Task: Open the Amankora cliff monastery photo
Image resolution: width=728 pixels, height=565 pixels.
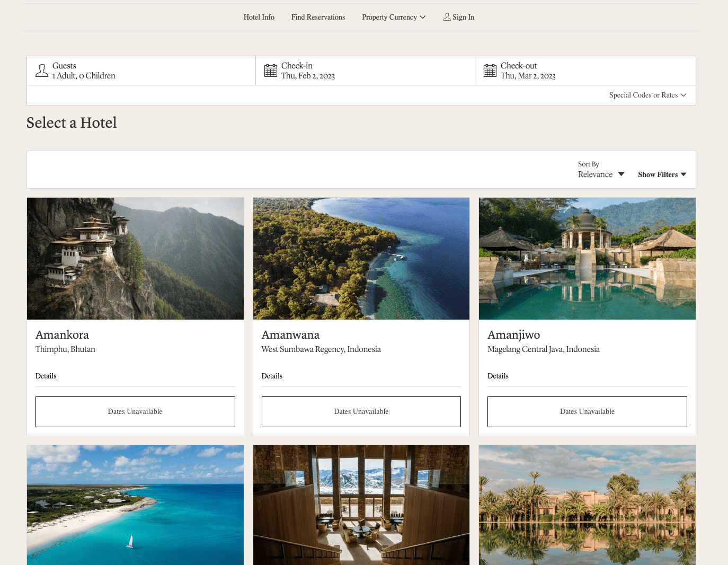Action: pyautogui.click(x=135, y=259)
